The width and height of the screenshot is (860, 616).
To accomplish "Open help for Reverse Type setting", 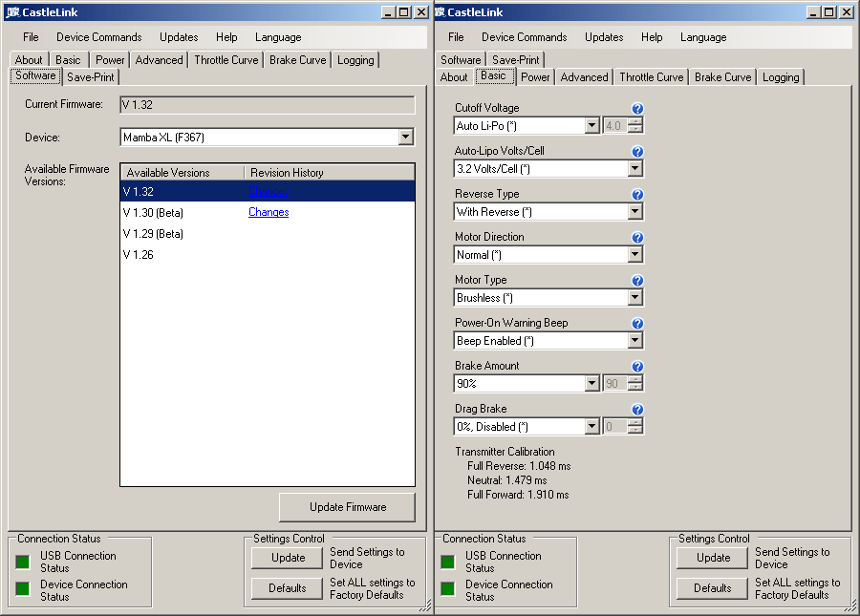I will (636, 195).
